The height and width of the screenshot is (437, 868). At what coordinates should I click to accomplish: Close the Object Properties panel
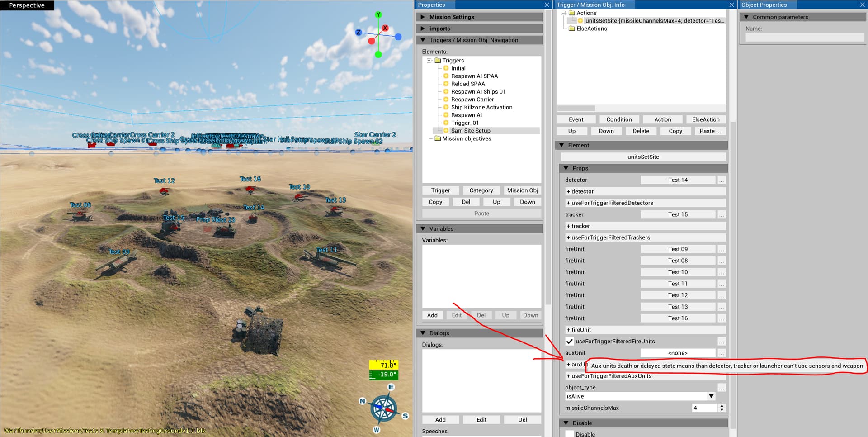[862, 5]
